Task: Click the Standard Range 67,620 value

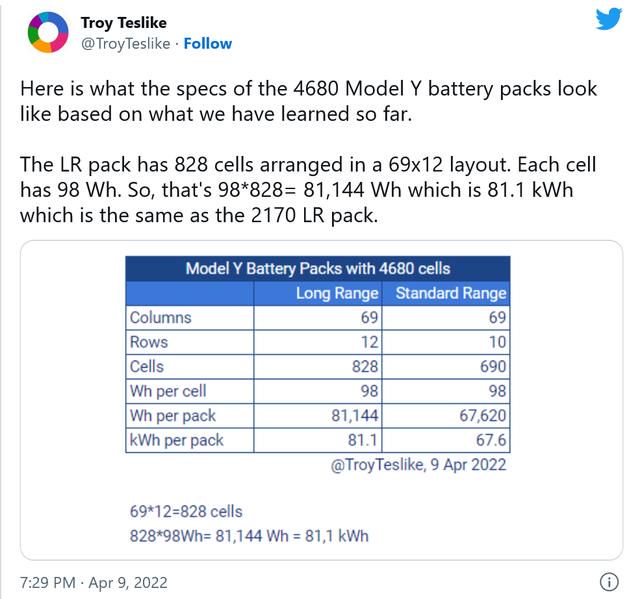Action: 483,415
